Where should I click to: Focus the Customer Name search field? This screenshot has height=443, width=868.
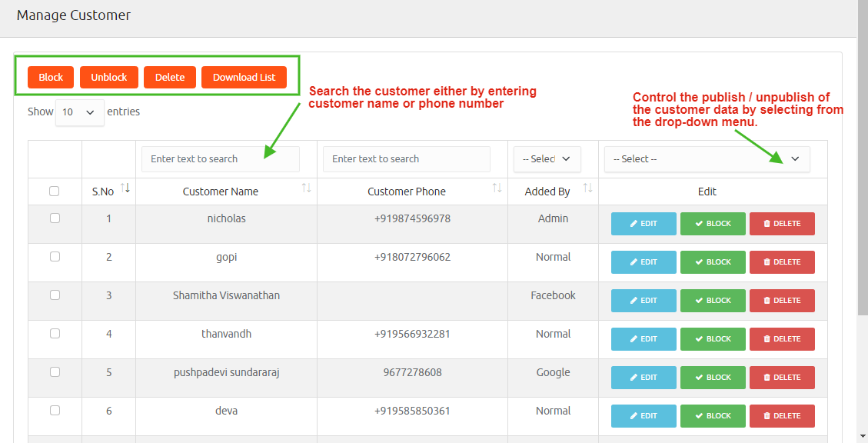click(x=220, y=159)
